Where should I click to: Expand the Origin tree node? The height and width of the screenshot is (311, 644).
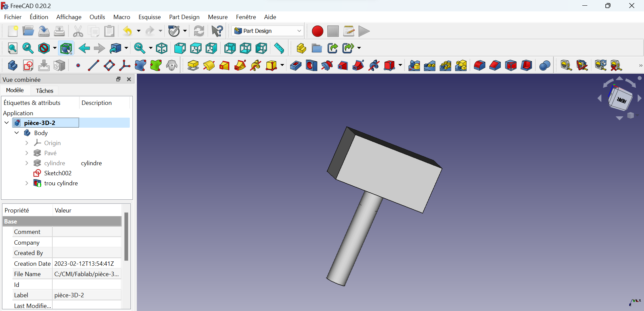(x=27, y=143)
